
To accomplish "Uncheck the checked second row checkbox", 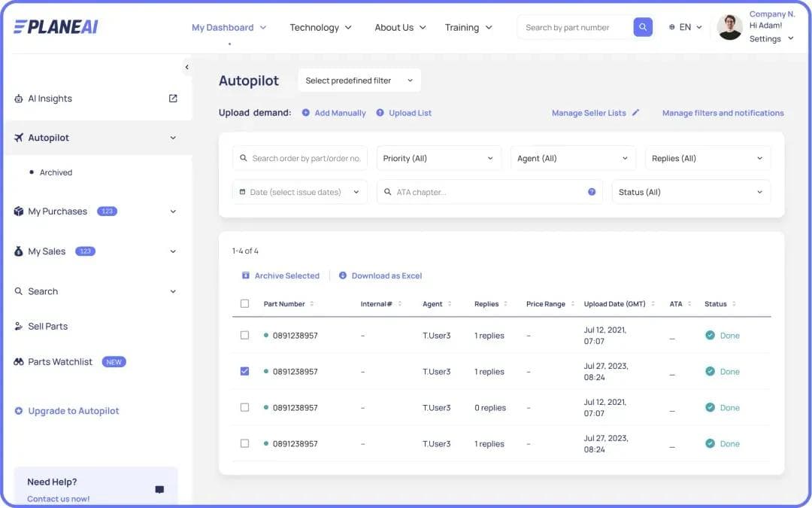I will pos(244,371).
